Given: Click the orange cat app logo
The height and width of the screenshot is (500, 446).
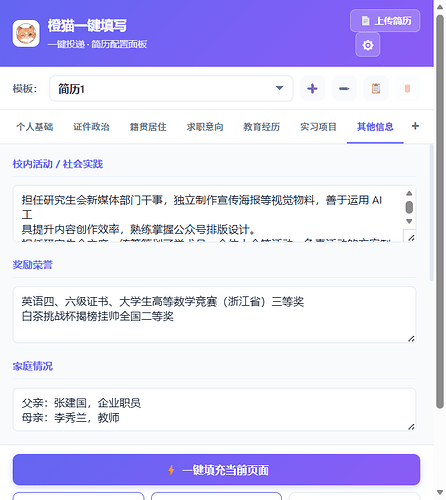Looking at the screenshot, I should coord(26,33).
